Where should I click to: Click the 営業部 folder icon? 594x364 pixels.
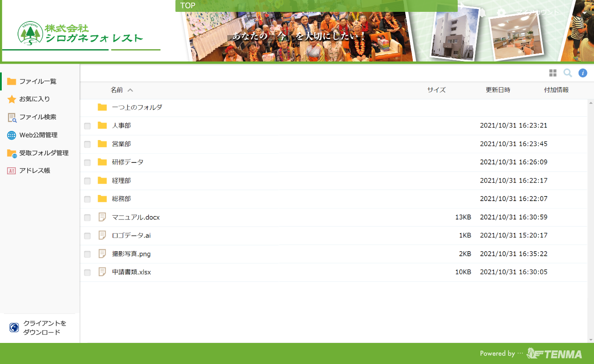(x=102, y=144)
